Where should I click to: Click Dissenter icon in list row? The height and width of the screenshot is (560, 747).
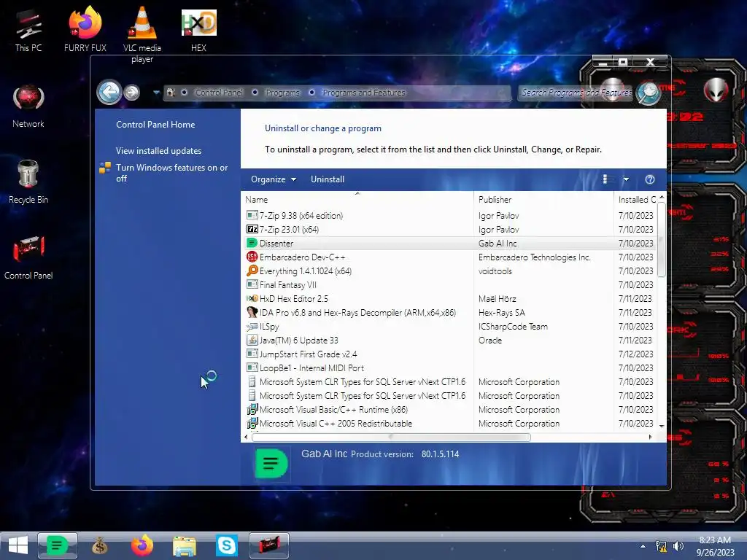[x=252, y=243]
